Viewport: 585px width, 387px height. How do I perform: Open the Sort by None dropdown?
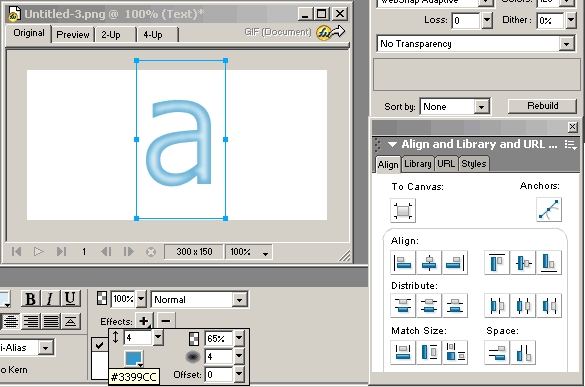[x=455, y=107]
